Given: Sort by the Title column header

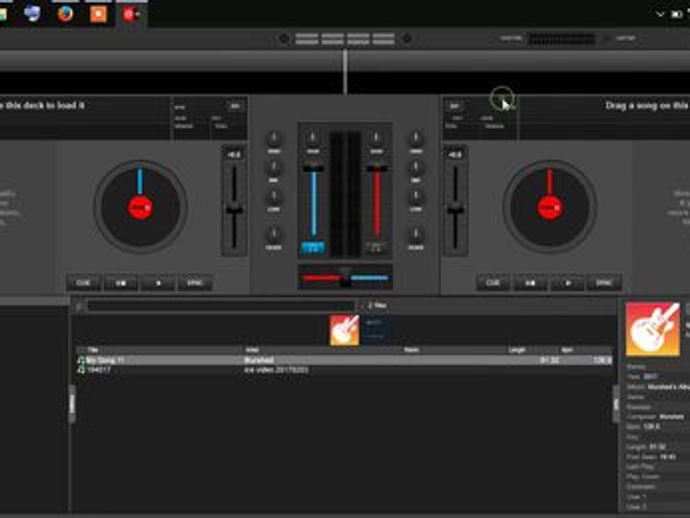Looking at the screenshot, I should (93, 350).
